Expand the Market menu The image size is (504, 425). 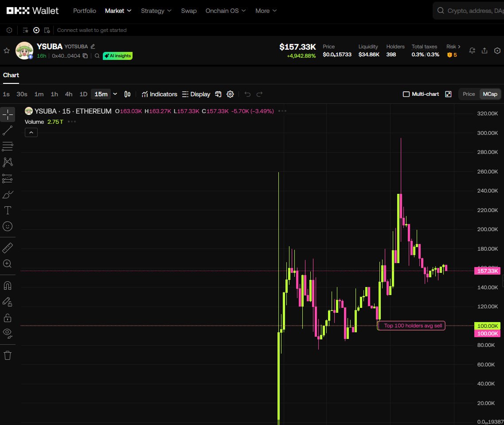click(x=118, y=11)
